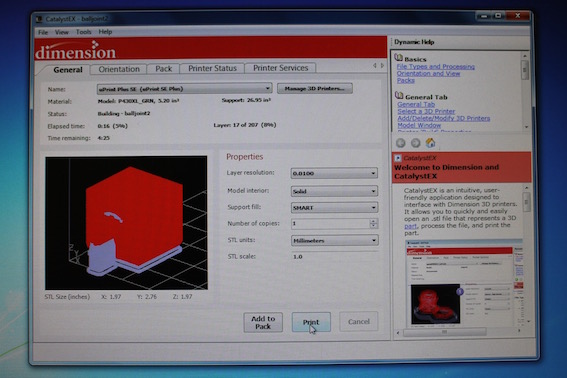Open the Add/Delete/Modify 3D Printers help link
Image resolution: width=567 pixels, height=378 pixels.
point(444,118)
